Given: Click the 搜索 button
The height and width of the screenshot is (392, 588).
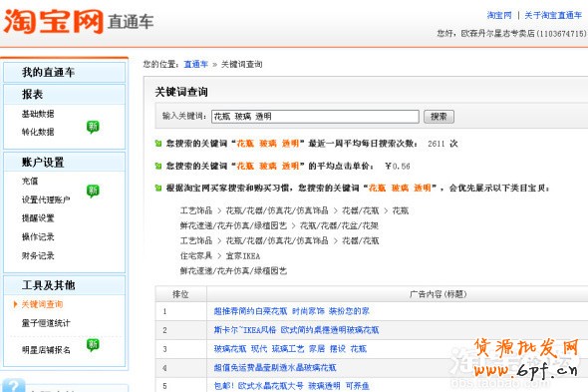Looking at the screenshot, I should (x=439, y=117).
